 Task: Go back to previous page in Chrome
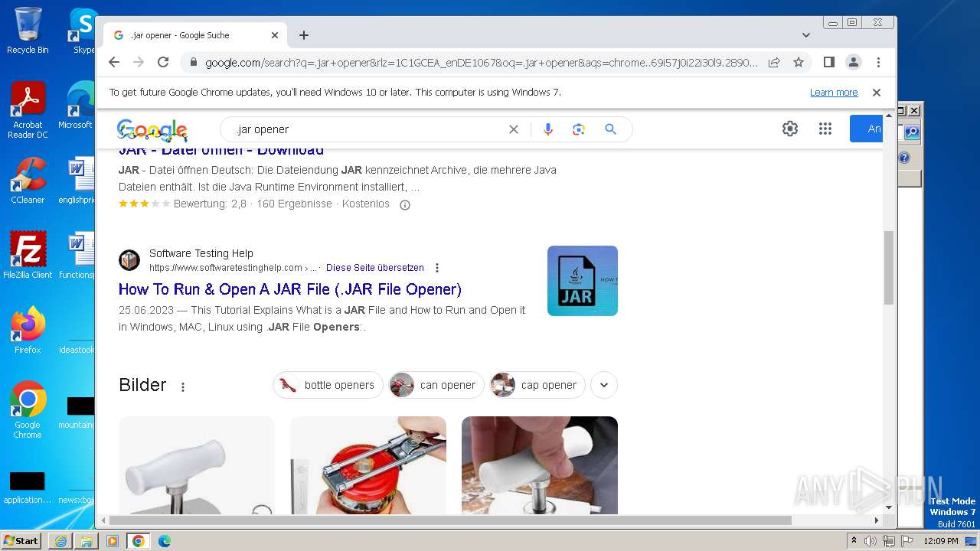(114, 63)
